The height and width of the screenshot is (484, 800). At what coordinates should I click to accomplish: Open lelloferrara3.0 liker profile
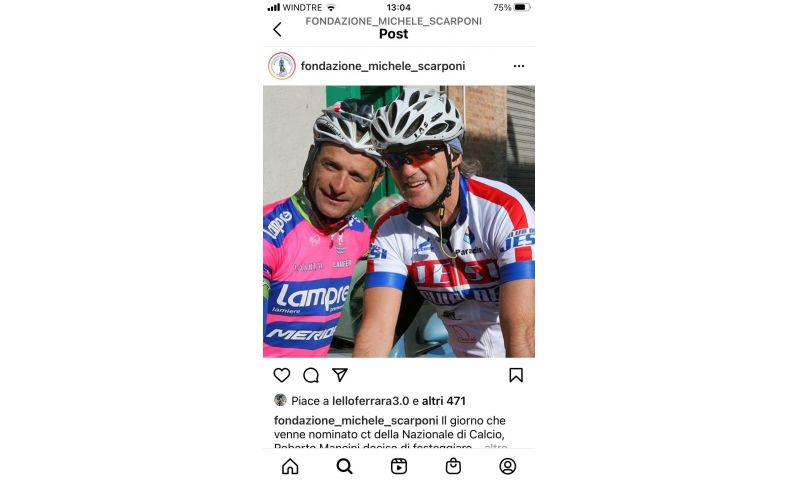[x=370, y=401]
